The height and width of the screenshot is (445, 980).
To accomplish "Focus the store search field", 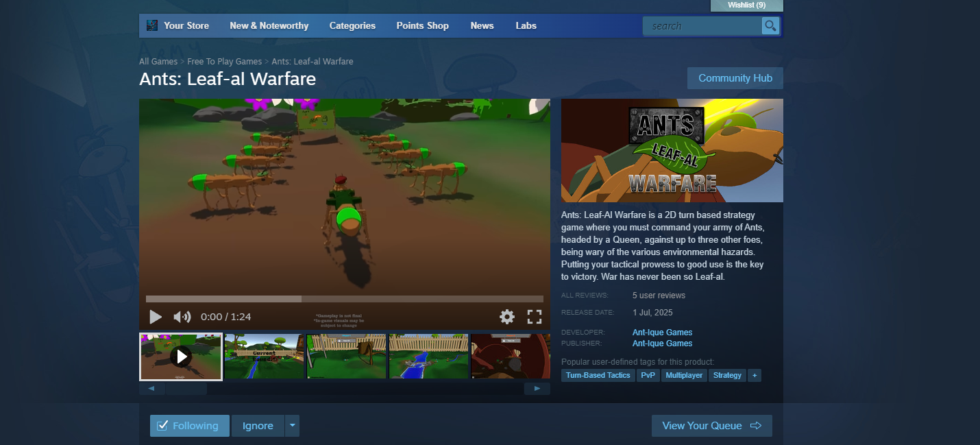I will pyautogui.click(x=702, y=26).
